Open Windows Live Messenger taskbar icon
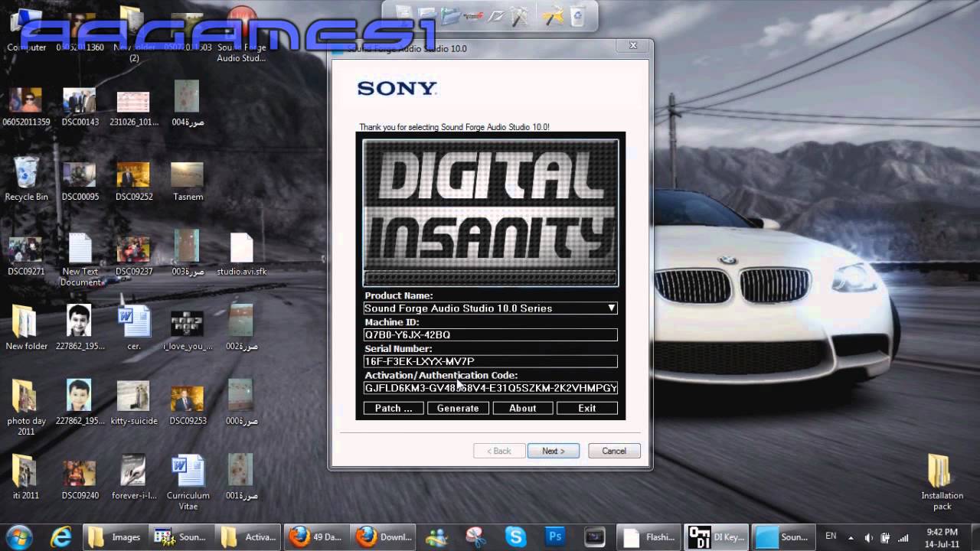 click(438, 537)
